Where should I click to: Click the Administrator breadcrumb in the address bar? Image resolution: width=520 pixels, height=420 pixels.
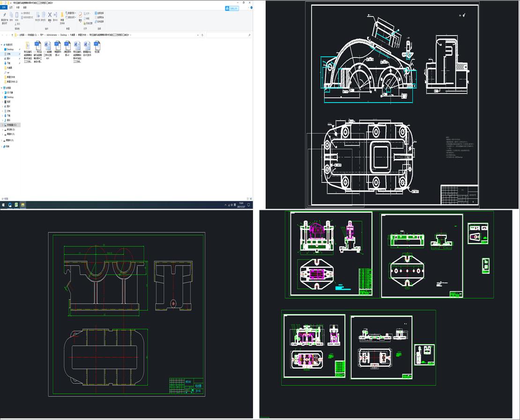(52, 35)
